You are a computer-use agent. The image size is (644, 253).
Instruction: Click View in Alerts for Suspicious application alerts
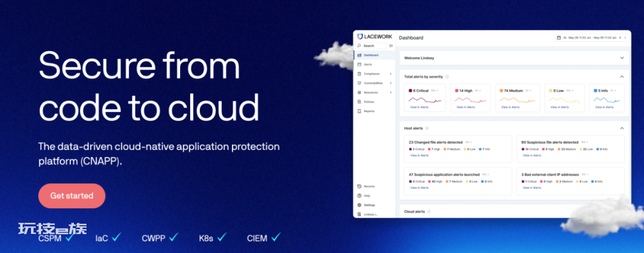click(x=419, y=188)
